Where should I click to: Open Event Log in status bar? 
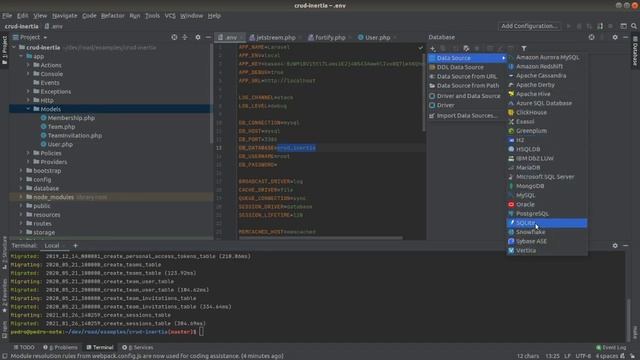[611, 347]
